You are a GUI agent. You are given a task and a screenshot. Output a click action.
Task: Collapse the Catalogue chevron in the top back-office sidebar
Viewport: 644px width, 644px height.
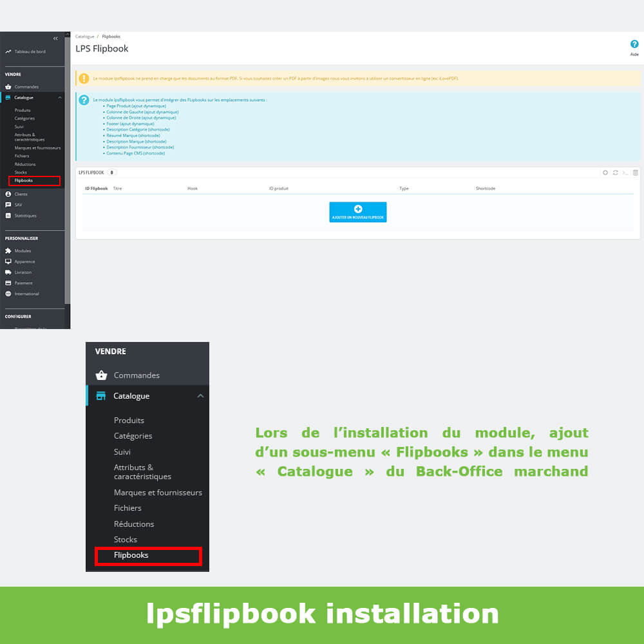pos(59,97)
